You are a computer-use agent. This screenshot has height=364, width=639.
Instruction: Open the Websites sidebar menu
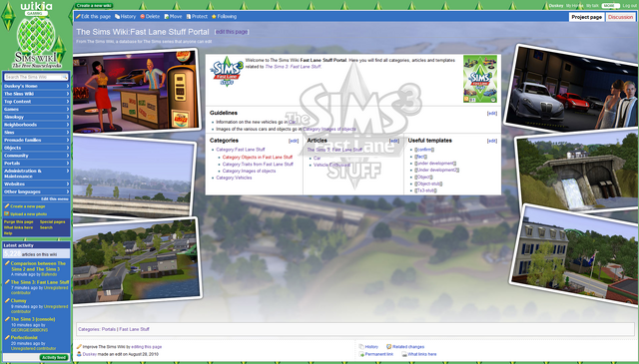(36, 184)
